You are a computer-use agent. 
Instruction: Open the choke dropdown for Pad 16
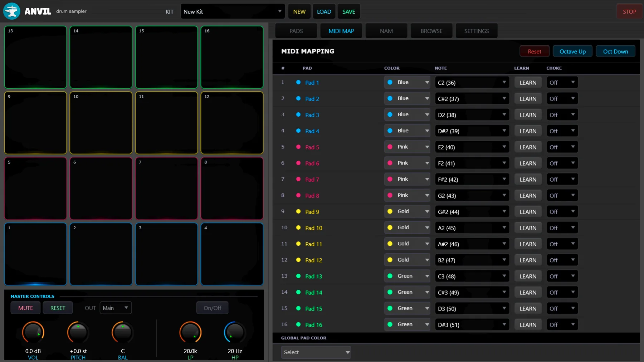(562, 325)
